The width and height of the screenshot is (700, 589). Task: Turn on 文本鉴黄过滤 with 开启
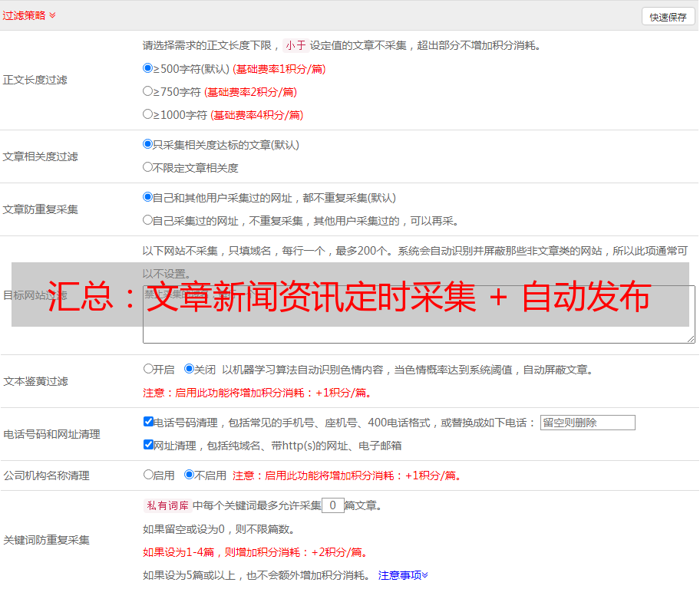click(x=148, y=369)
